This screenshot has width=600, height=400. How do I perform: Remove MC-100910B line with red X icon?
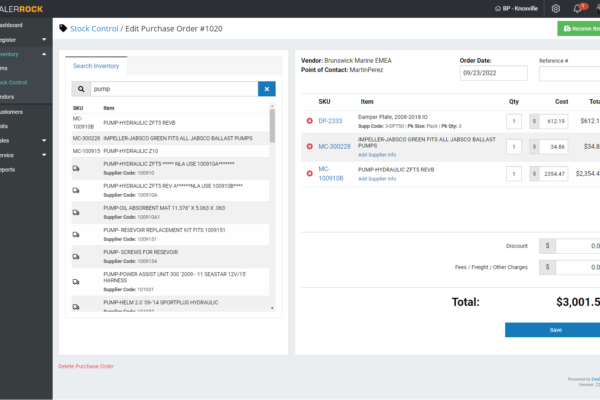[x=310, y=173]
